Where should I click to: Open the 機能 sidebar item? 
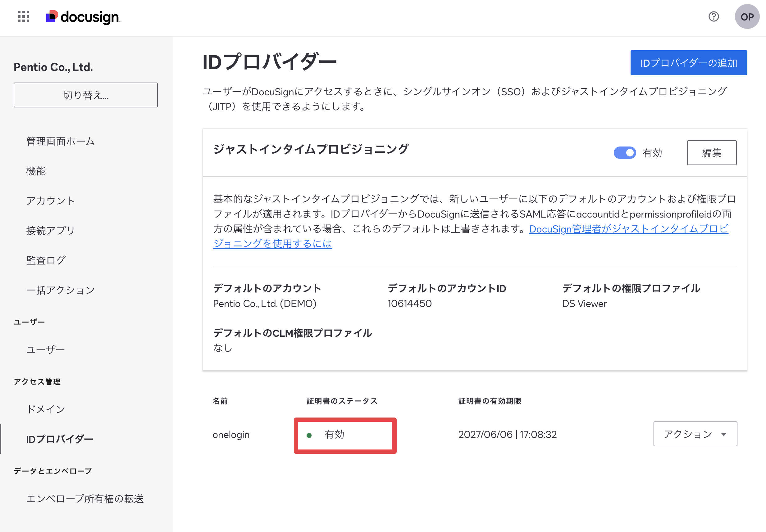(x=36, y=171)
